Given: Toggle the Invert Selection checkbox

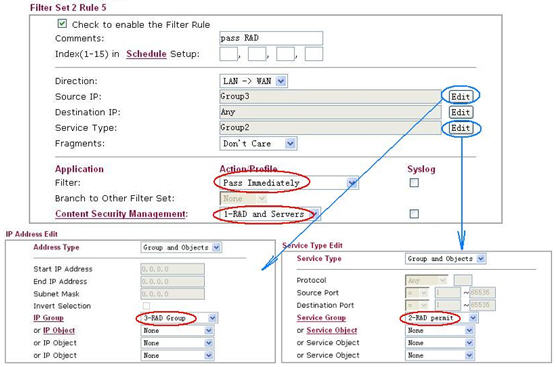Looking at the screenshot, I should pyautogui.click(x=146, y=305).
